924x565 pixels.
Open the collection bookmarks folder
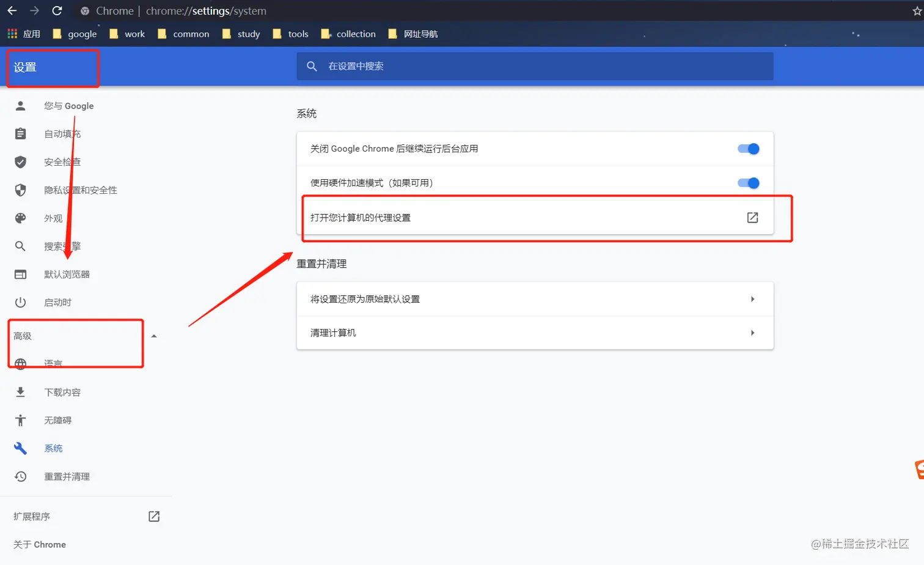pyautogui.click(x=356, y=34)
